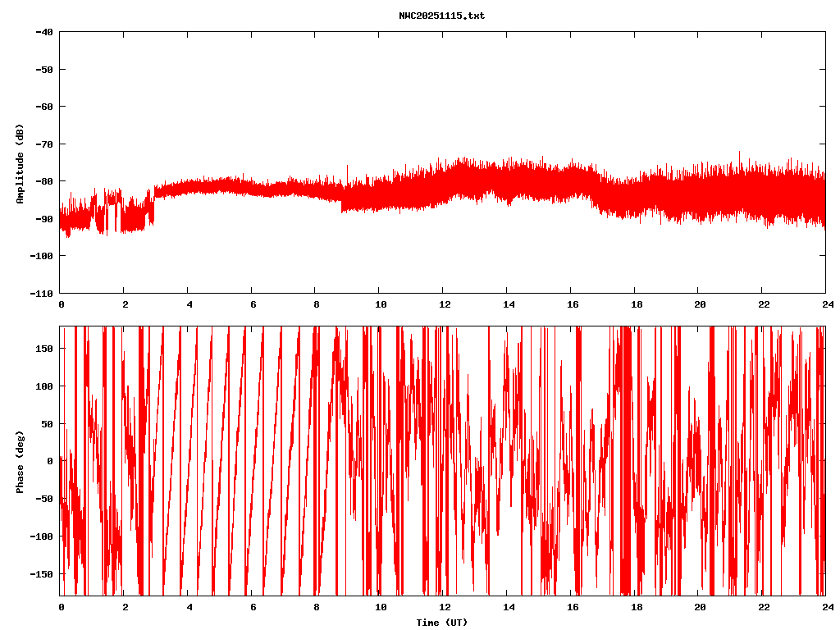Click the Amplitude (dB) axis label
Viewport: 840px width, 630px height.
coord(20,163)
